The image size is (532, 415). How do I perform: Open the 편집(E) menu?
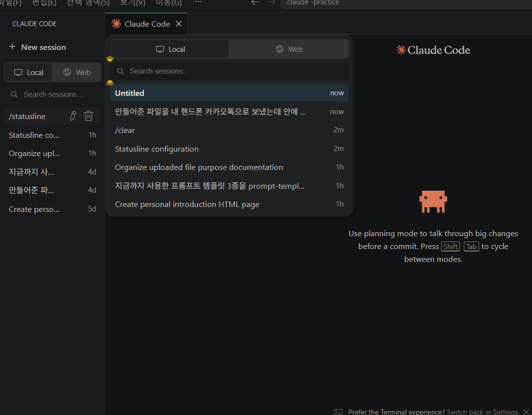coord(44,2)
